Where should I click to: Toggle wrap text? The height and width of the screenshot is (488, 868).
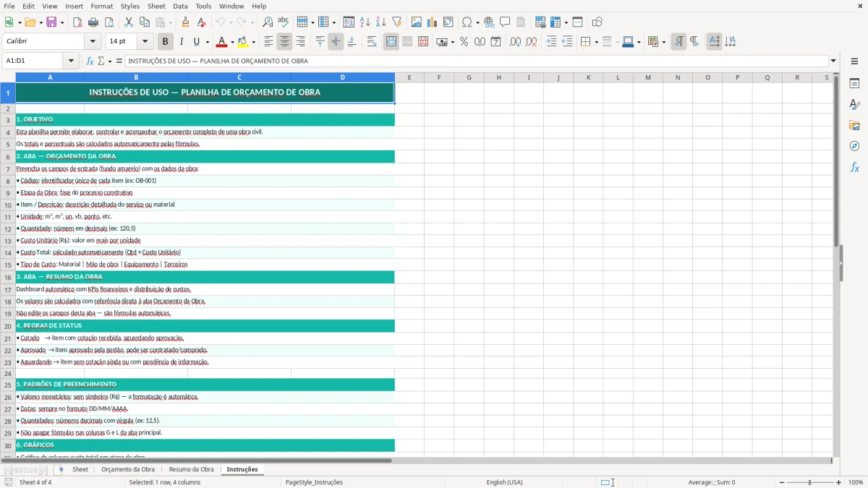click(x=371, y=42)
